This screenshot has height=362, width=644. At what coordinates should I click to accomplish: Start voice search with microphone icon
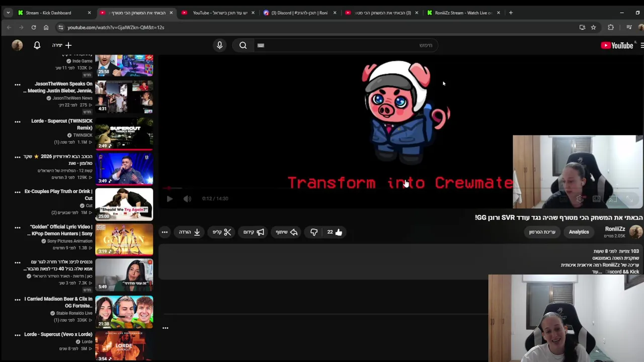click(x=219, y=45)
